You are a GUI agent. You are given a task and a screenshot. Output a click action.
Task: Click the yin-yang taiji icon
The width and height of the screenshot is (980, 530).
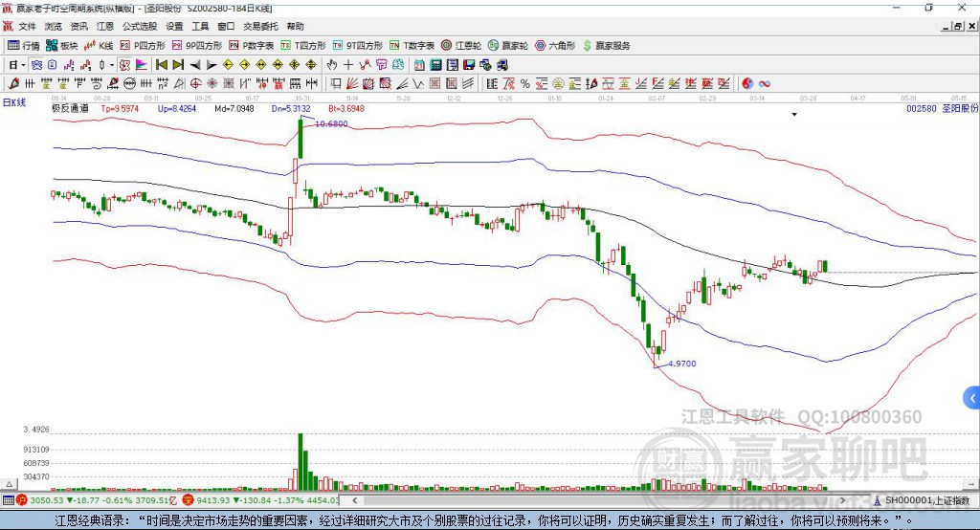[x=747, y=84]
